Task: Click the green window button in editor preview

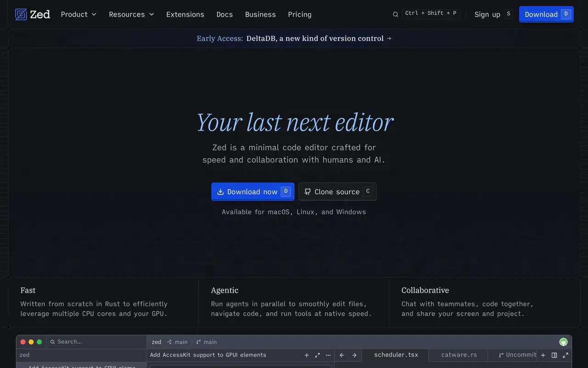Action: (40, 342)
